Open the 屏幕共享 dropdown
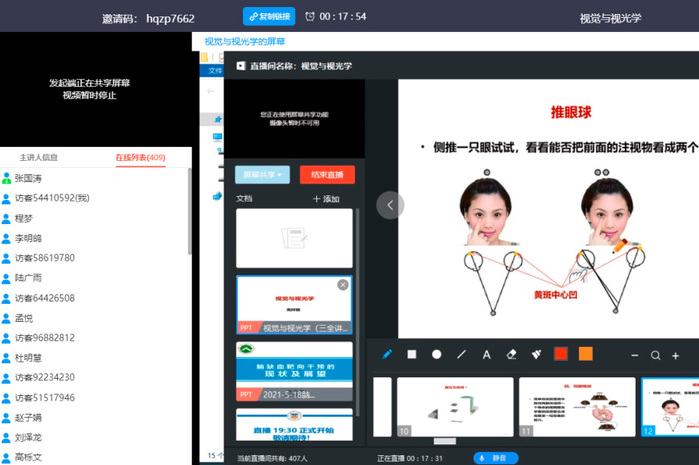699x465 pixels. coord(262,175)
